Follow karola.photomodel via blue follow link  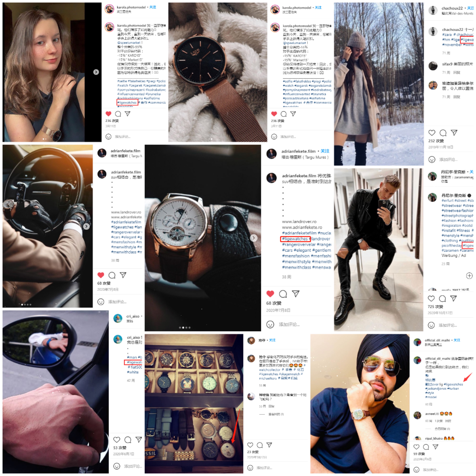point(153,7)
